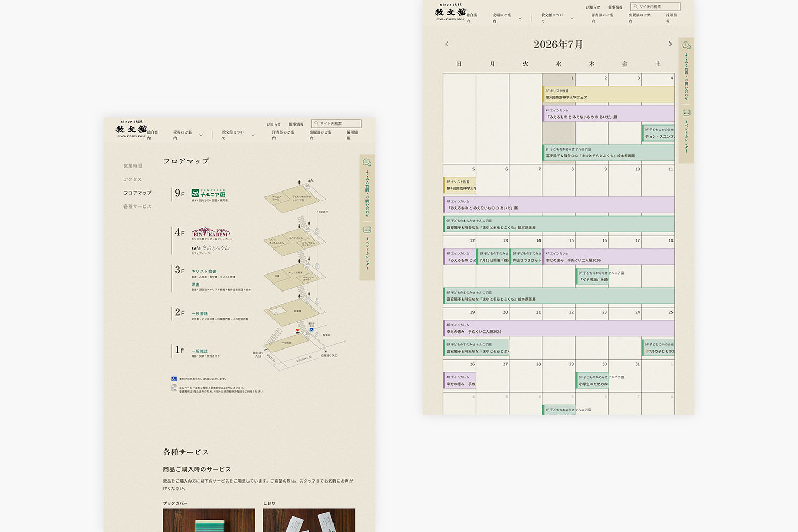
Task: Select 営業時間 in the side navigation
Action: coord(132,166)
